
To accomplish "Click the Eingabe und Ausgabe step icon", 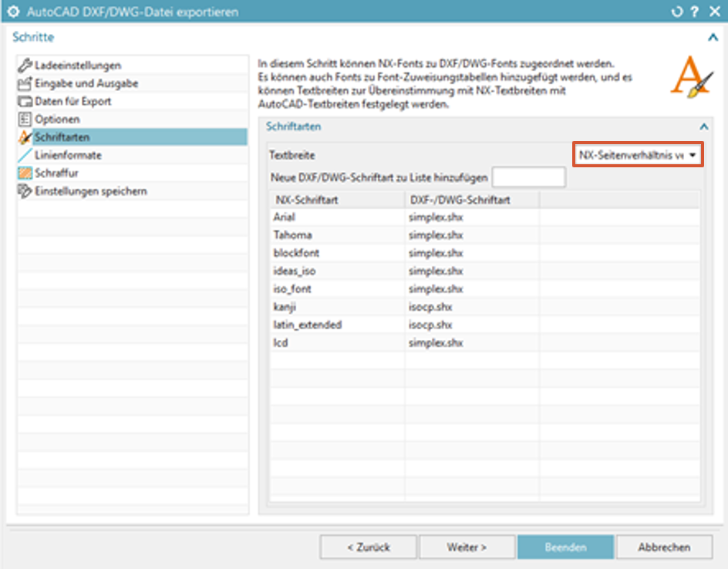I will tap(25, 83).
